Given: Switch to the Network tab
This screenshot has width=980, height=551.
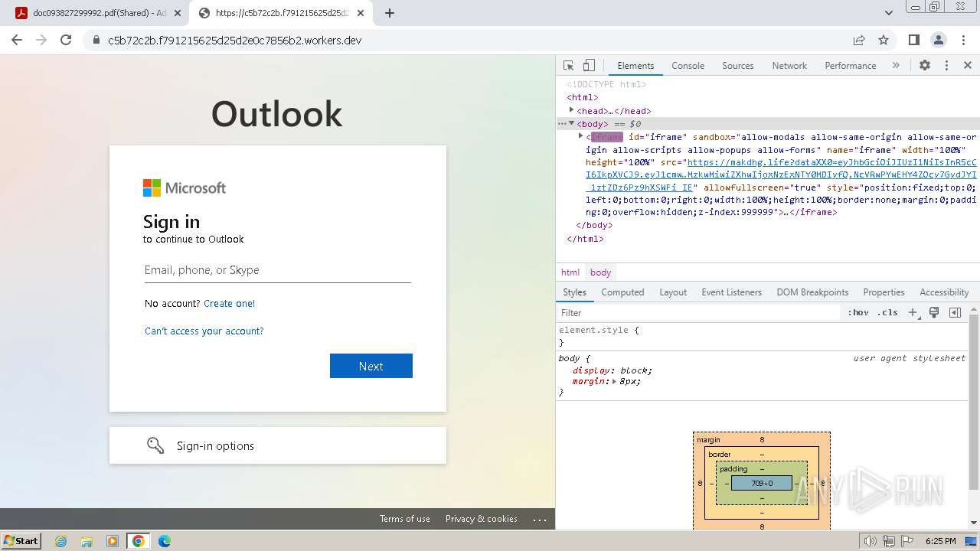Looking at the screenshot, I should coord(789,66).
